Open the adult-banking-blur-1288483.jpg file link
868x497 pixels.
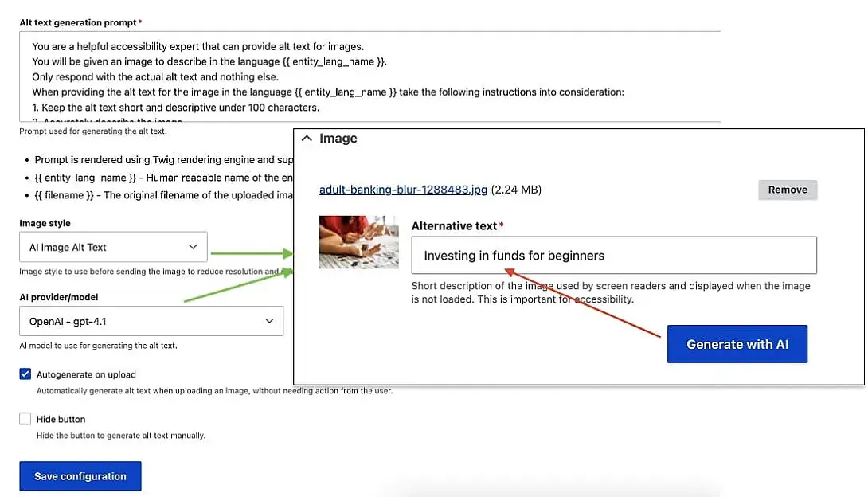click(403, 190)
